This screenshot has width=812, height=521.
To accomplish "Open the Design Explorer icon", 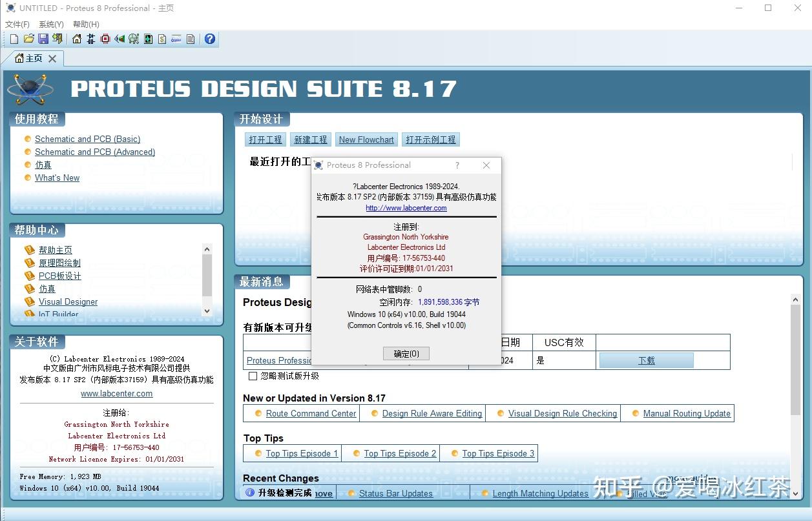I will (147, 39).
